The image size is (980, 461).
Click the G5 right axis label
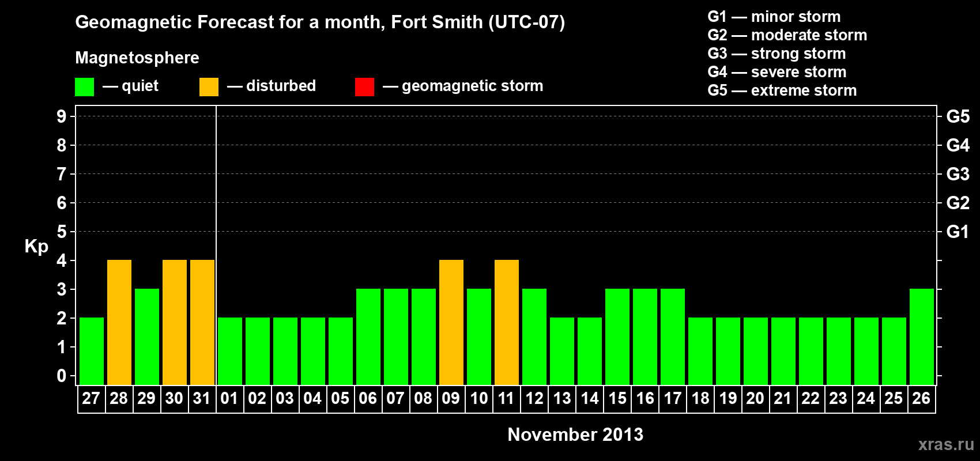coord(958,116)
